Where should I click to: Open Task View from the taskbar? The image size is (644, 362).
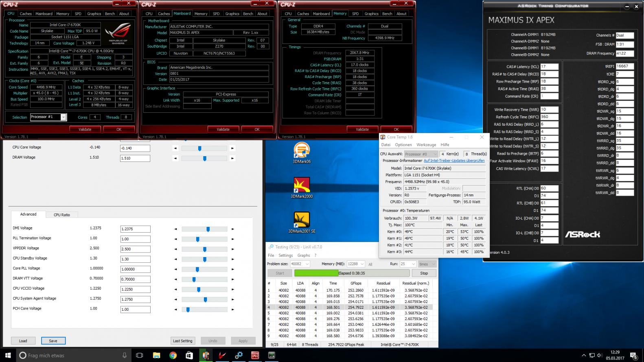pyautogui.click(x=139, y=355)
